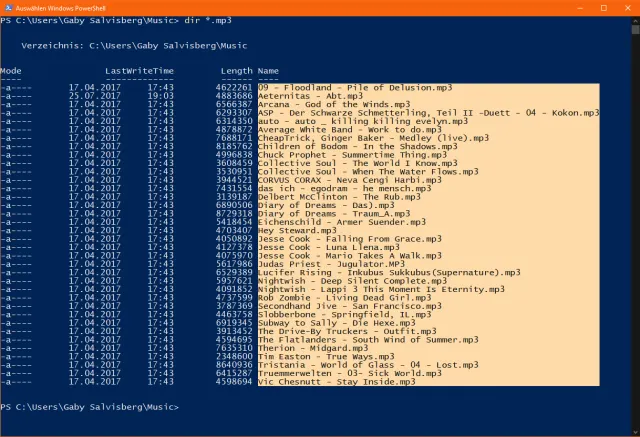Click the PowerShell icon in title bar

pos(8,8)
